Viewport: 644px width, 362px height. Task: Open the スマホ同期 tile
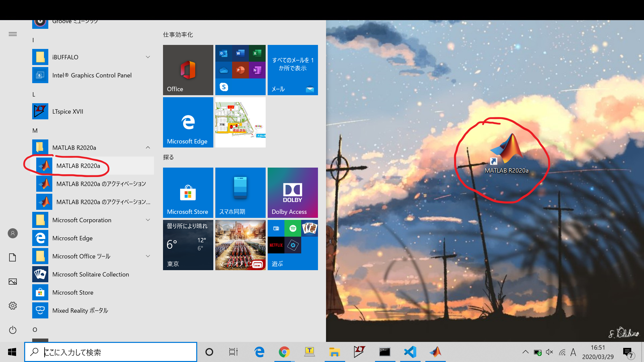click(240, 193)
